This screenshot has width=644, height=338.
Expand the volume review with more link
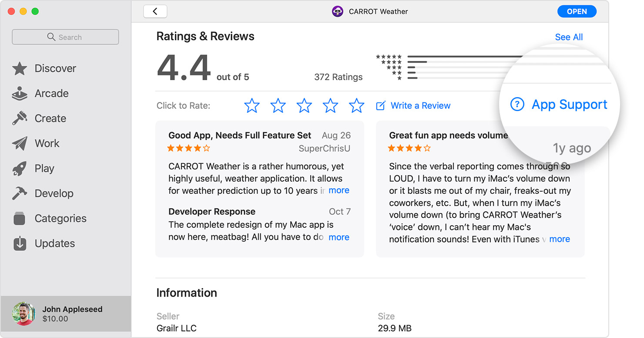tap(559, 239)
